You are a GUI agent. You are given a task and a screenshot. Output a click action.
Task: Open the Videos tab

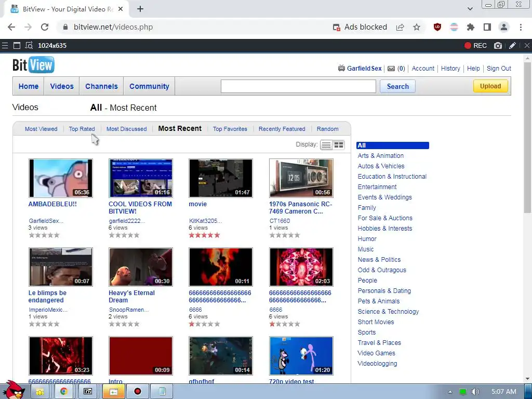click(62, 86)
